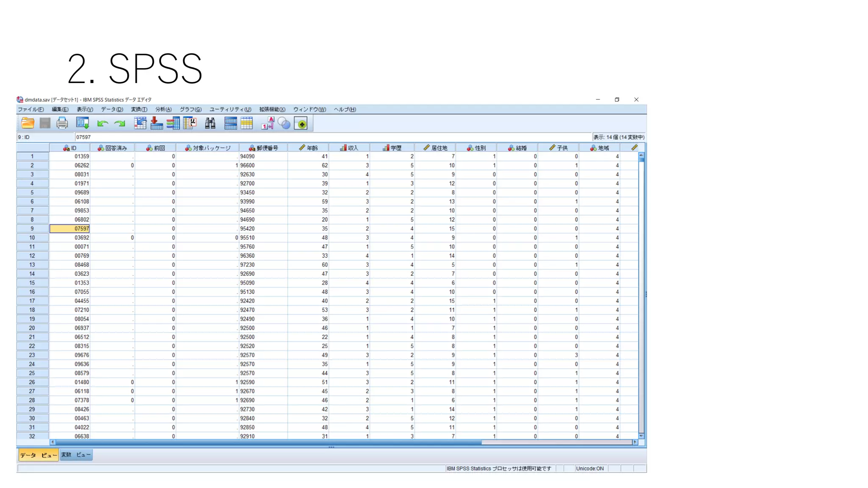The height and width of the screenshot is (488, 868).
Task: Switch to the 変数 ビュー tab
Action: click(x=76, y=455)
